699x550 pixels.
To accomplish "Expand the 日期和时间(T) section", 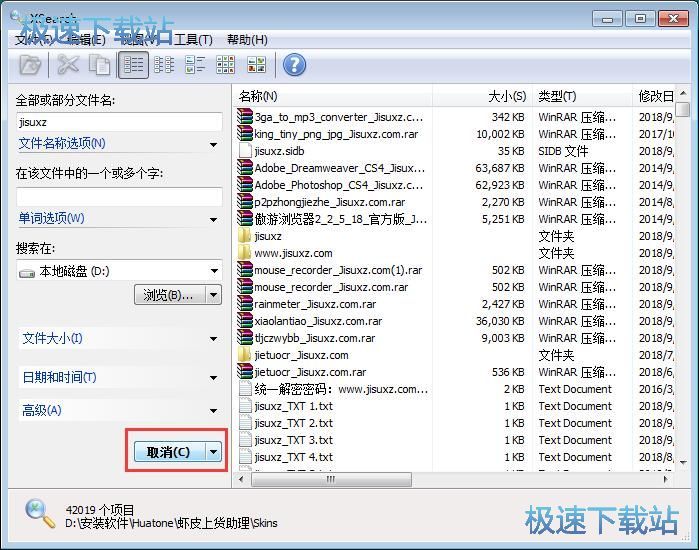I will point(120,378).
